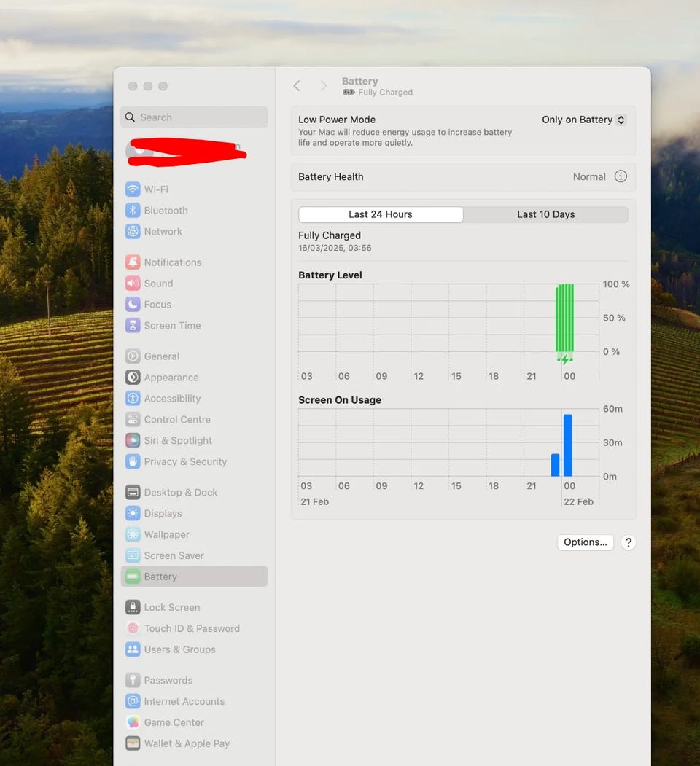Select the Passwords key icon
This screenshot has height=766, width=700.
tap(133, 679)
